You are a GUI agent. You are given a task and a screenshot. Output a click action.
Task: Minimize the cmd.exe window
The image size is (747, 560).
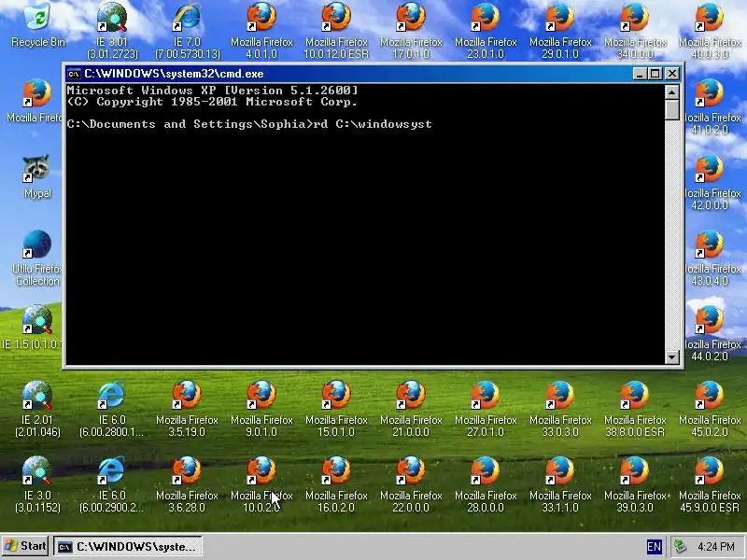pyautogui.click(x=640, y=74)
